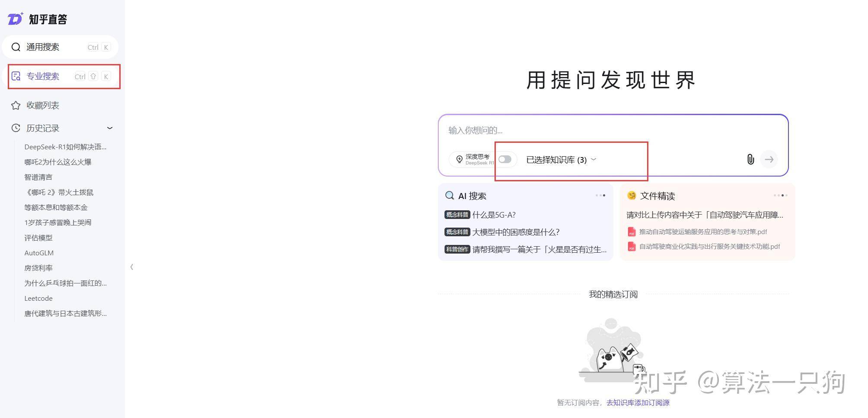Focus the 输入你想问的 question input
The image size is (868, 418).
613,130
